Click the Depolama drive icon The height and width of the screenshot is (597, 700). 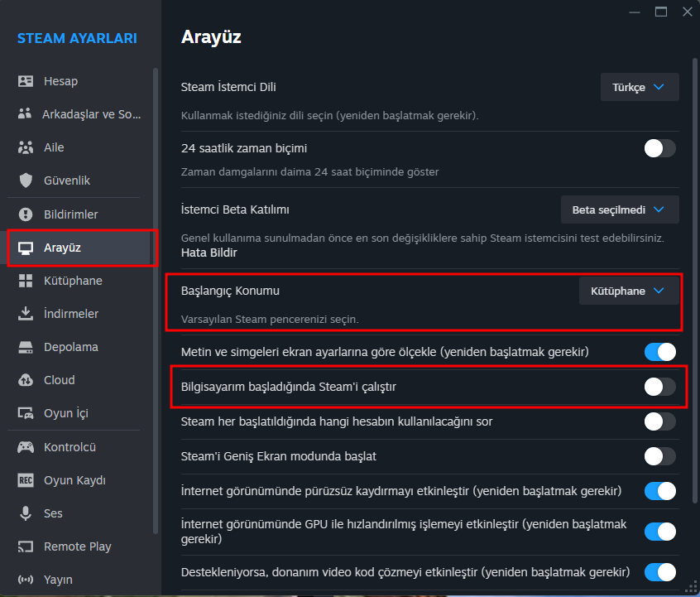coord(26,347)
